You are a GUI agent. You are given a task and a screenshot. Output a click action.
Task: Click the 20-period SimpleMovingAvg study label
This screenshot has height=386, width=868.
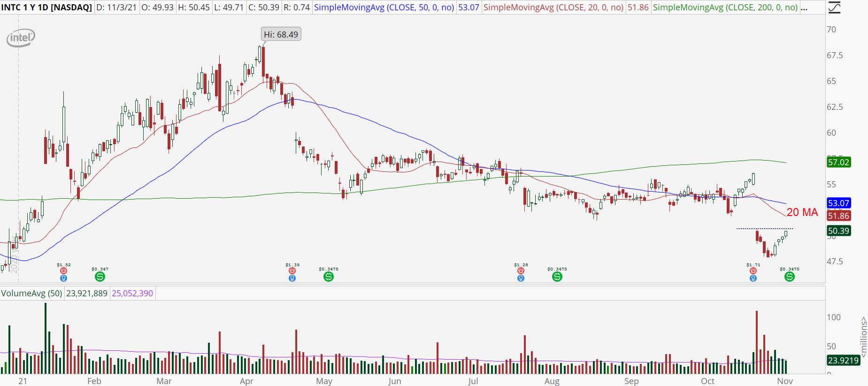click(x=553, y=8)
